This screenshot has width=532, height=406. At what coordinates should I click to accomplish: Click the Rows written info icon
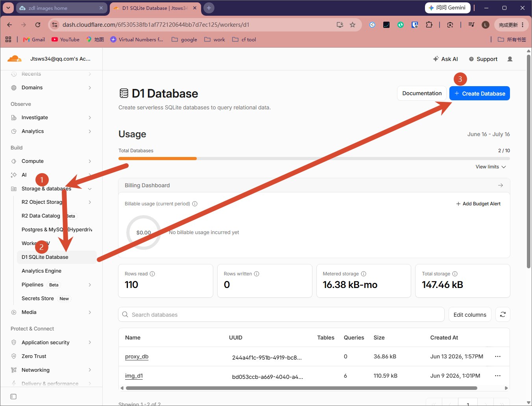(257, 274)
